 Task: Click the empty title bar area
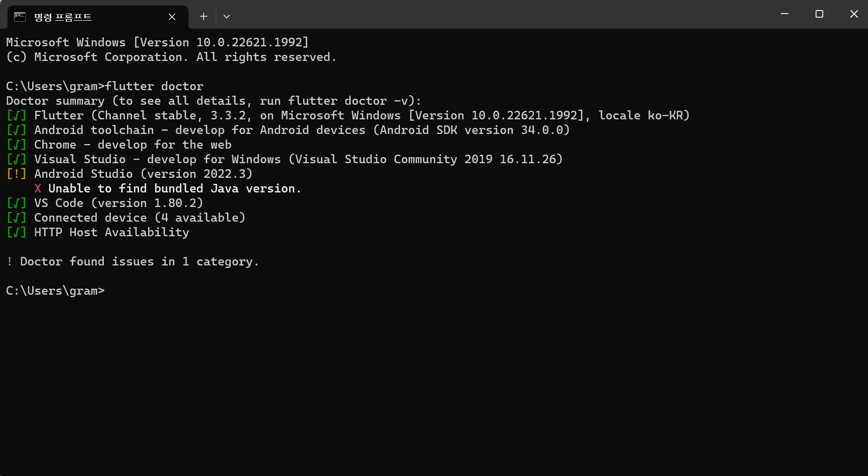pyautogui.click(x=499, y=14)
